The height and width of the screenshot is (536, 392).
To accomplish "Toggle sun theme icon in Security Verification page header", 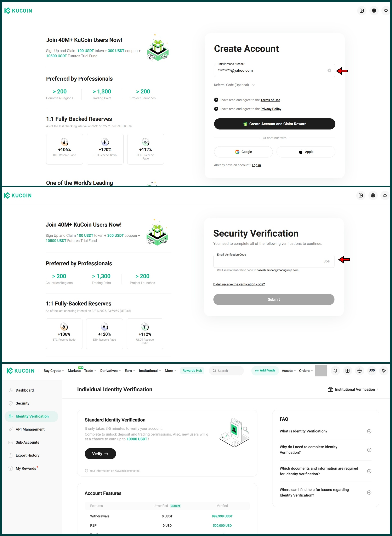I will pos(385,195).
